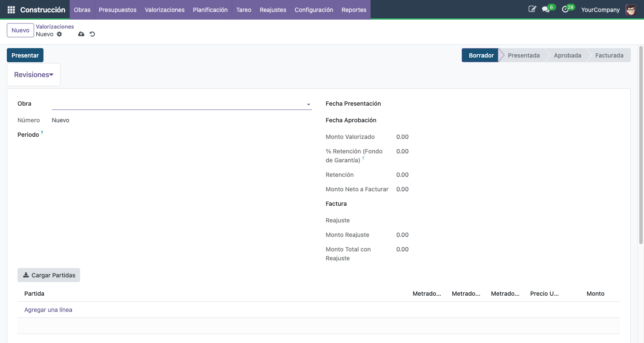Image resolution: width=644 pixels, height=343 pixels.
Task: Open the chat messages icon
Action: 546,9
